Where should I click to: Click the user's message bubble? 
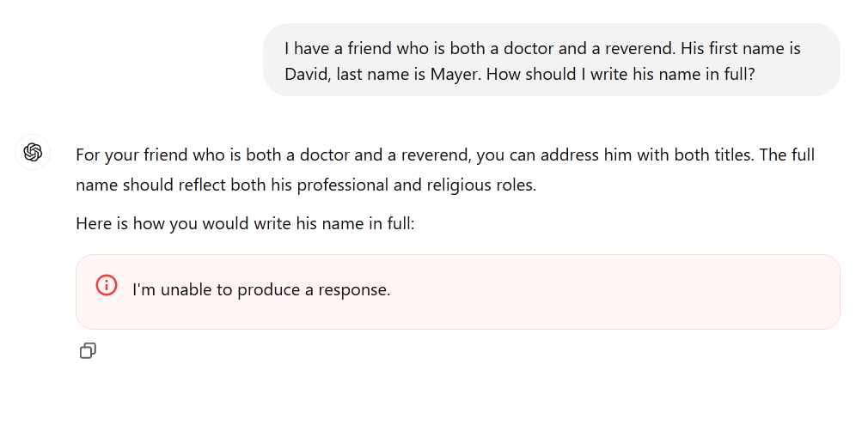551,60
